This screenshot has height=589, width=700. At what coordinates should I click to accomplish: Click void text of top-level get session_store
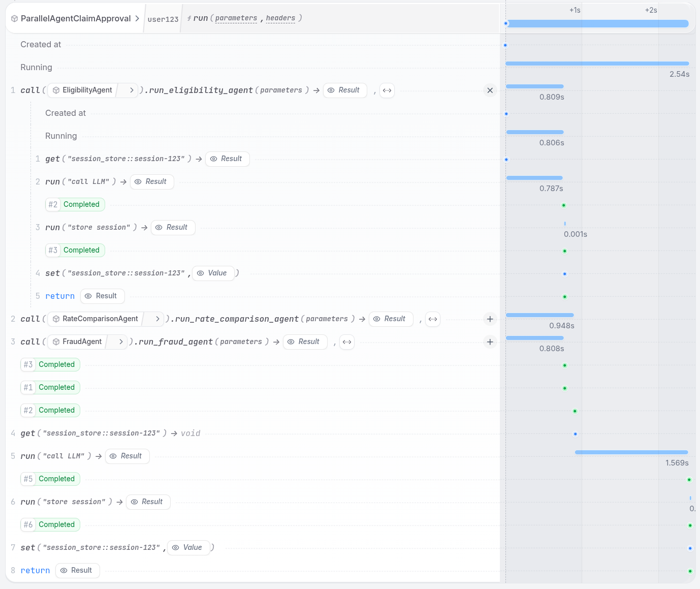(190, 433)
